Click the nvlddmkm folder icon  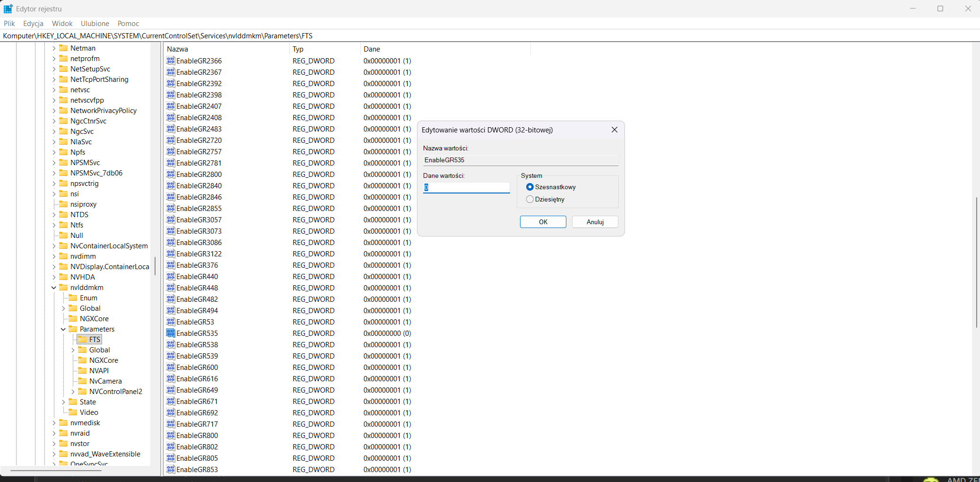[64, 287]
